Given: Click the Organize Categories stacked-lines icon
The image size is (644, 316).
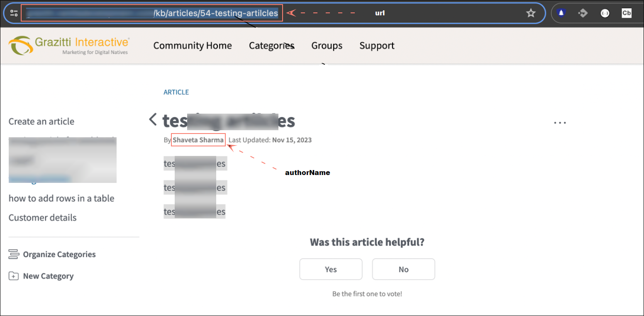Looking at the screenshot, I should point(14,254).
